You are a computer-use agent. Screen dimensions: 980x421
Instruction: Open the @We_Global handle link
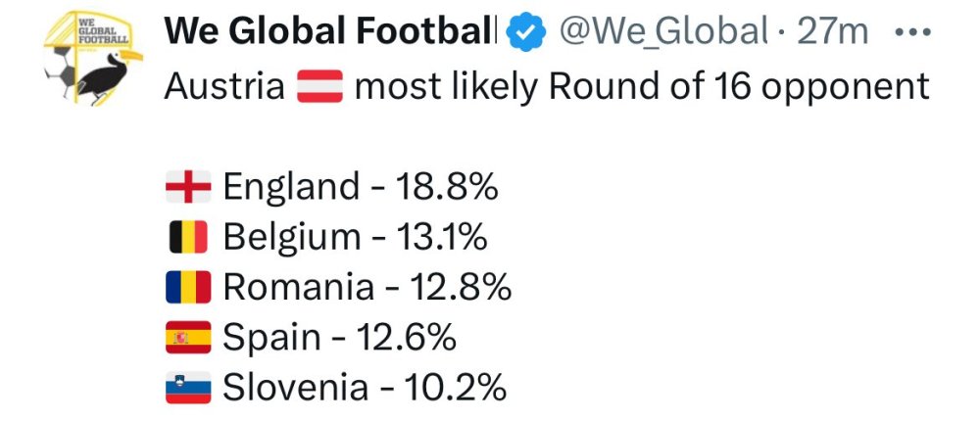pos(663,32)
